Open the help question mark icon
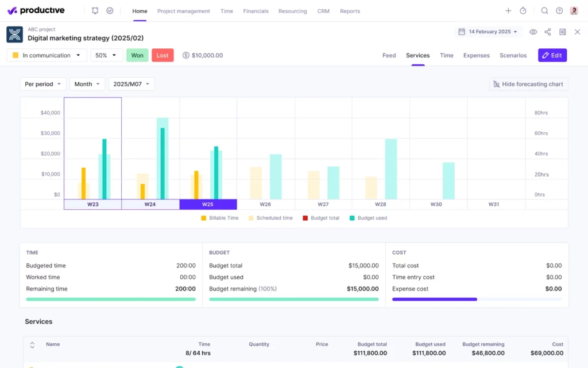This screenshot has height=368, width=588. click(x=559, y=11)
